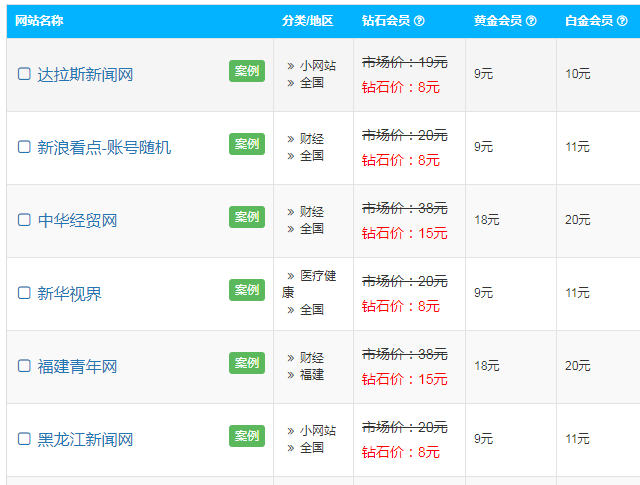Click 11元 platinum price for 黑龙江新闻网
640x485 pixels.
(x=578, y=439)
